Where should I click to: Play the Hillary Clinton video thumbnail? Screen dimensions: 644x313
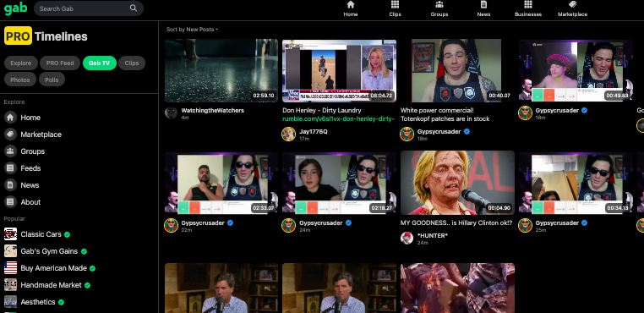coord(457,183)
